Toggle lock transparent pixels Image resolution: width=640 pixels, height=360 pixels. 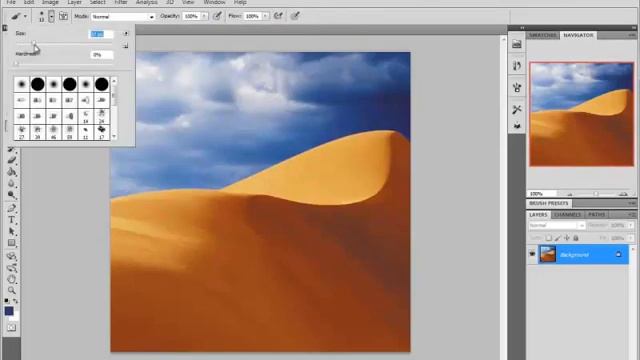tap(548, 238)
